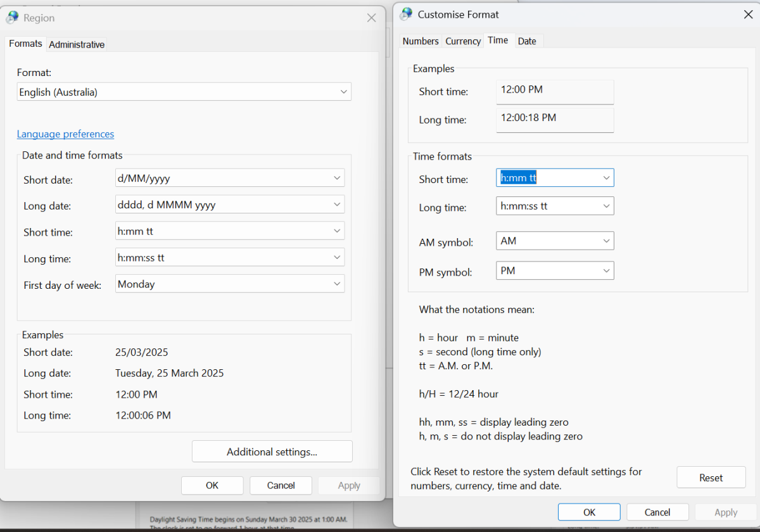Click the globe icon beside Customise Format title

click(405, 14)
